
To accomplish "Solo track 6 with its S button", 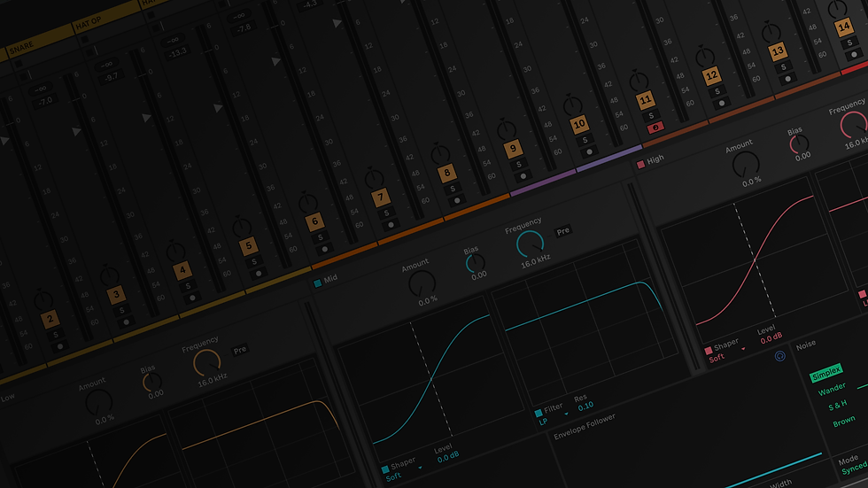I will [320, 237].
